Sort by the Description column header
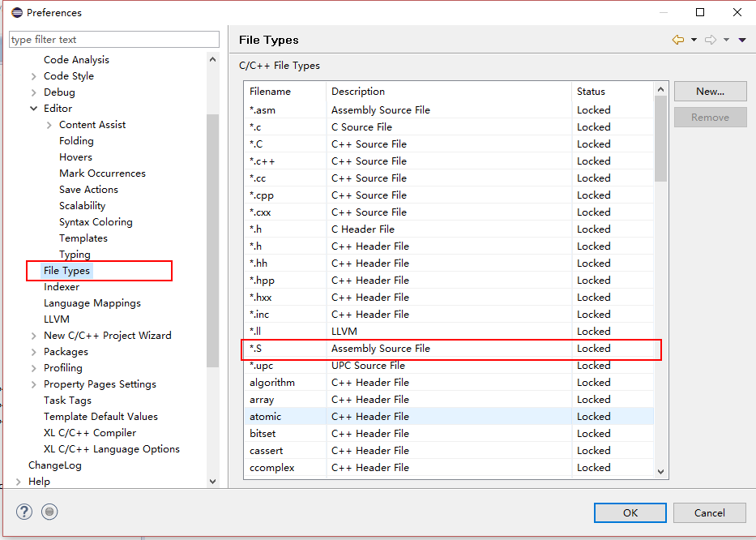This screenshot has height=540, width=756. [358, 92]
